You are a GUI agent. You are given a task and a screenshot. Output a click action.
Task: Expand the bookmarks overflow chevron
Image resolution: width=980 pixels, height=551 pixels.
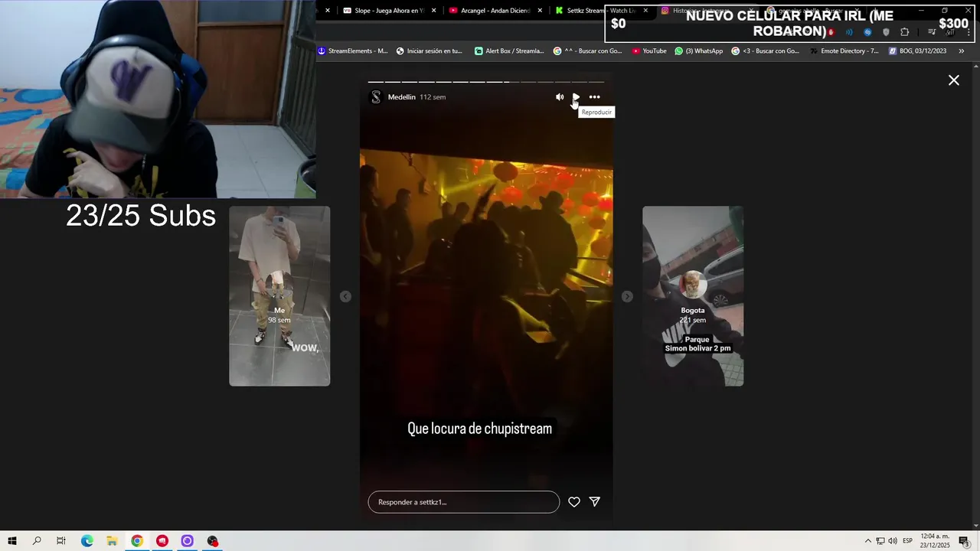pyautogui.click(x=962, y=51)
